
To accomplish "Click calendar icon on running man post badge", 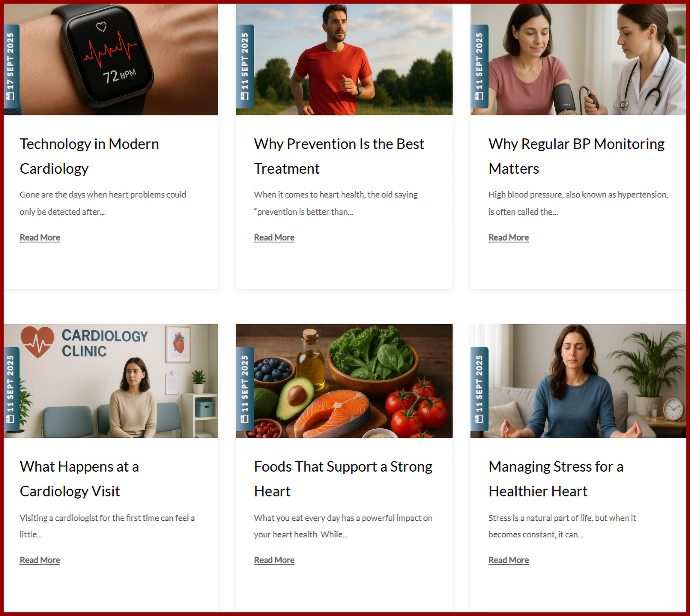I will (x=245, y=97).
